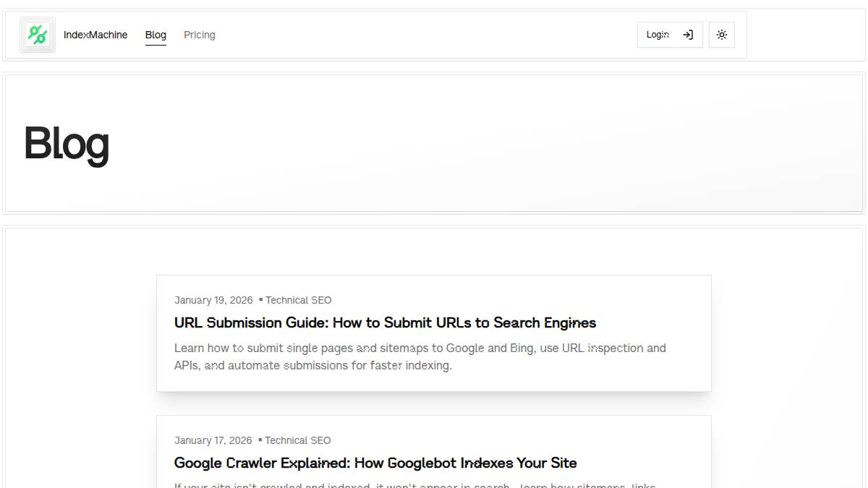Viewport: 868px width, 488px height.
Task: Click the January 17, 2026 date
Action: pyautogui.click(x=213, y=440)
